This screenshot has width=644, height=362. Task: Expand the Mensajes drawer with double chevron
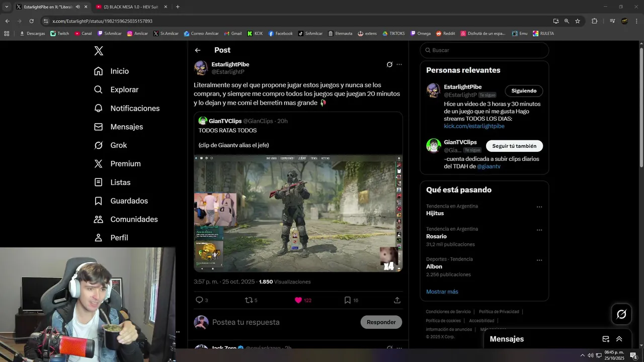(619, 339)
